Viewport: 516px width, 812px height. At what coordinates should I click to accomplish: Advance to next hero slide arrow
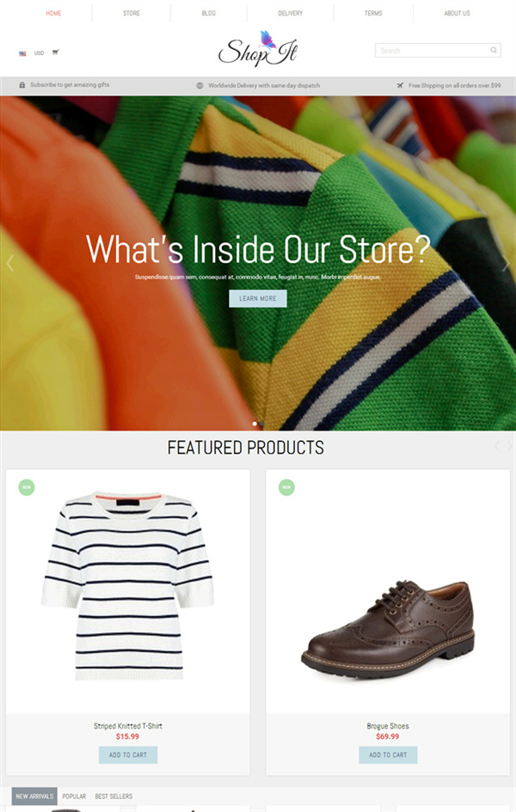point(507,263)
